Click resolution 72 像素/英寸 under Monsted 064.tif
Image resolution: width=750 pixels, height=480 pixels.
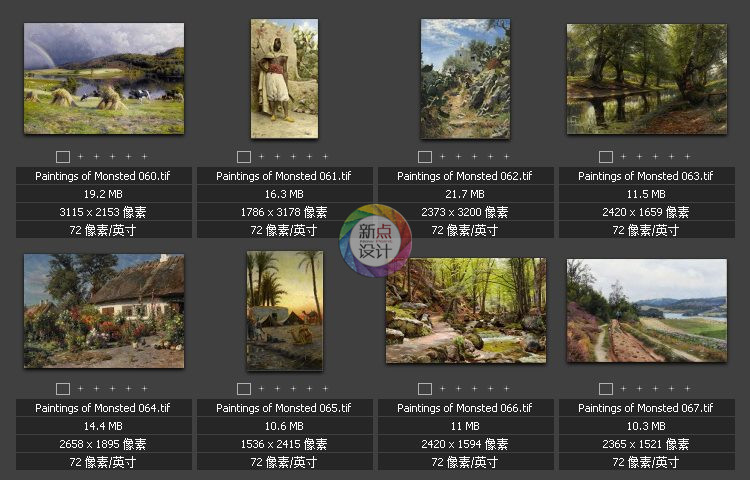(x=103, y=462)
